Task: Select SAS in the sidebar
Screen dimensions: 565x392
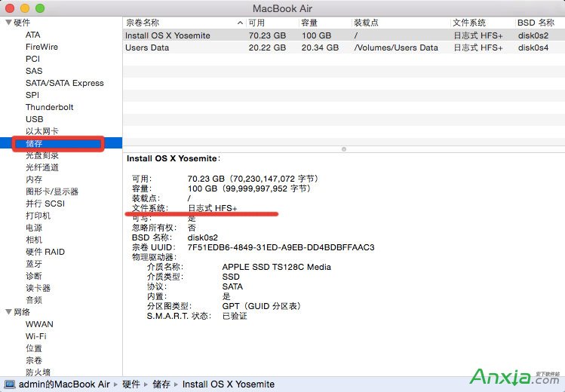Action: click(x=34, y=71)
